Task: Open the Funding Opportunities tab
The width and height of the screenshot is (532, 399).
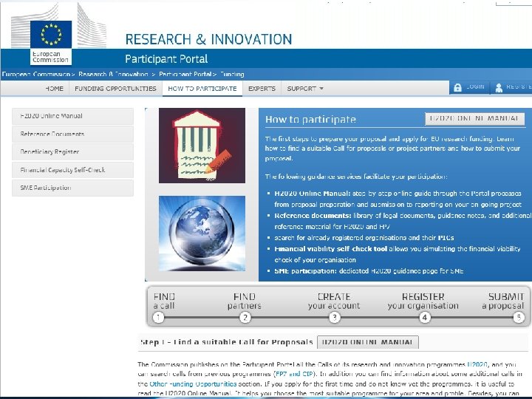Action: point(115,89)
